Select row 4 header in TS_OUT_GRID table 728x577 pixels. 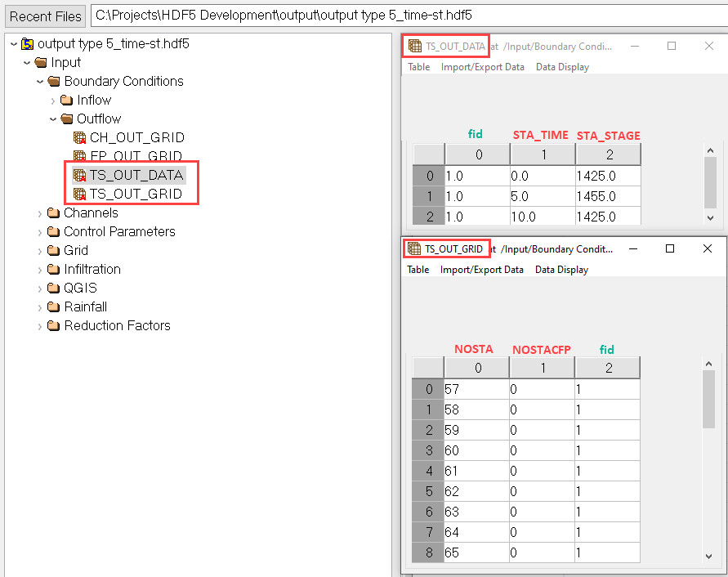click(428, 471)
